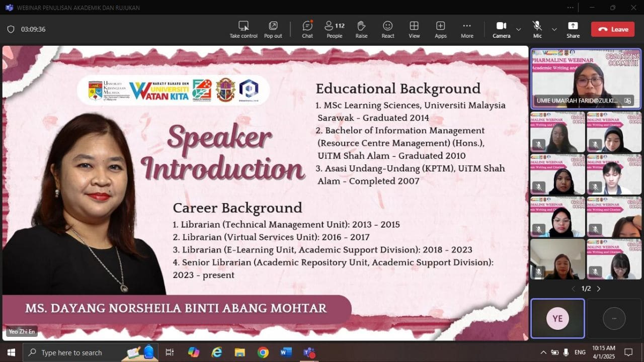Open the Chat panel

[x=307, y=29]
